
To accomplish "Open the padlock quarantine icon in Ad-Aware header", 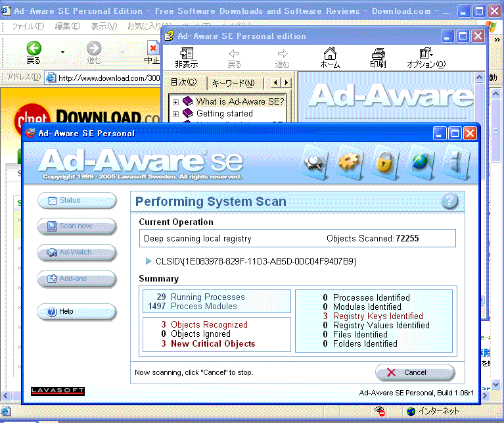I will pyautogui.click(x=384, y=162).
